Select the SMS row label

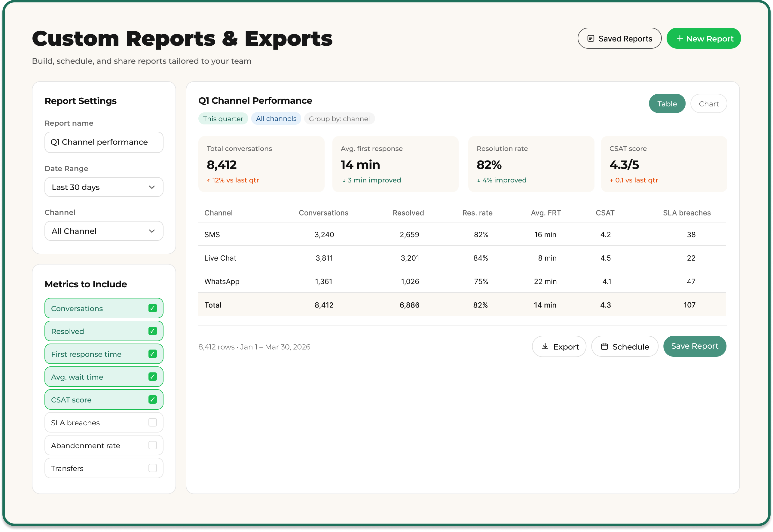click(212, 235)
